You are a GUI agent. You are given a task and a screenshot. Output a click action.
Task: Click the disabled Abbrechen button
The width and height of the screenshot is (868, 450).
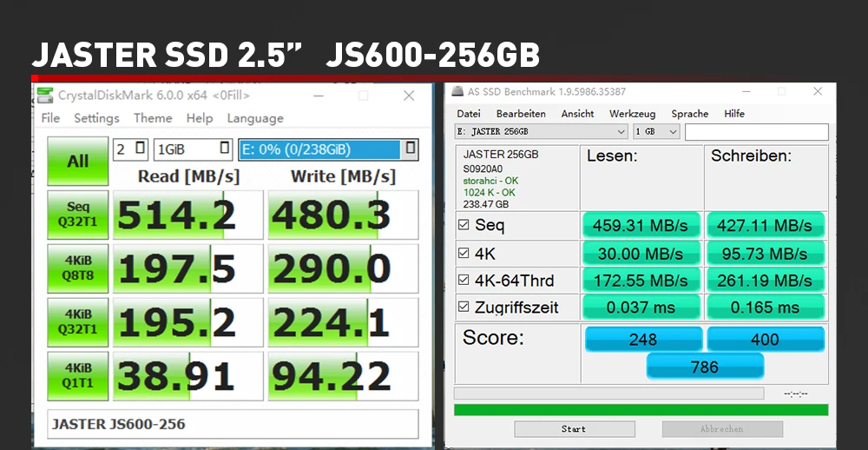tap(722, 429)
